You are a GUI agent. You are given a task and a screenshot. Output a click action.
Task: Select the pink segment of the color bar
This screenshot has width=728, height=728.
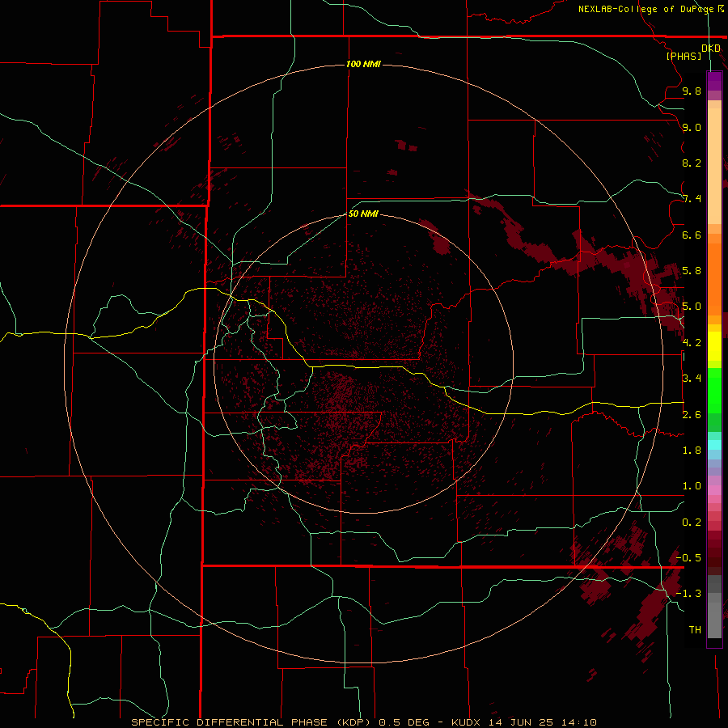coord(714,490)
